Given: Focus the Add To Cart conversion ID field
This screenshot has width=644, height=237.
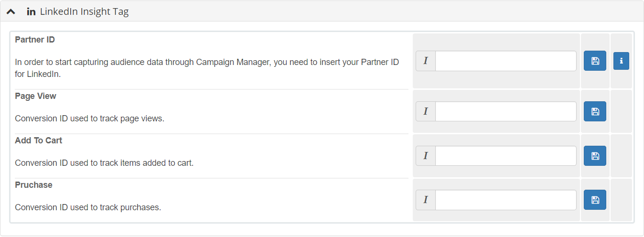Looking at the screenshot, I should pos(506,156).
